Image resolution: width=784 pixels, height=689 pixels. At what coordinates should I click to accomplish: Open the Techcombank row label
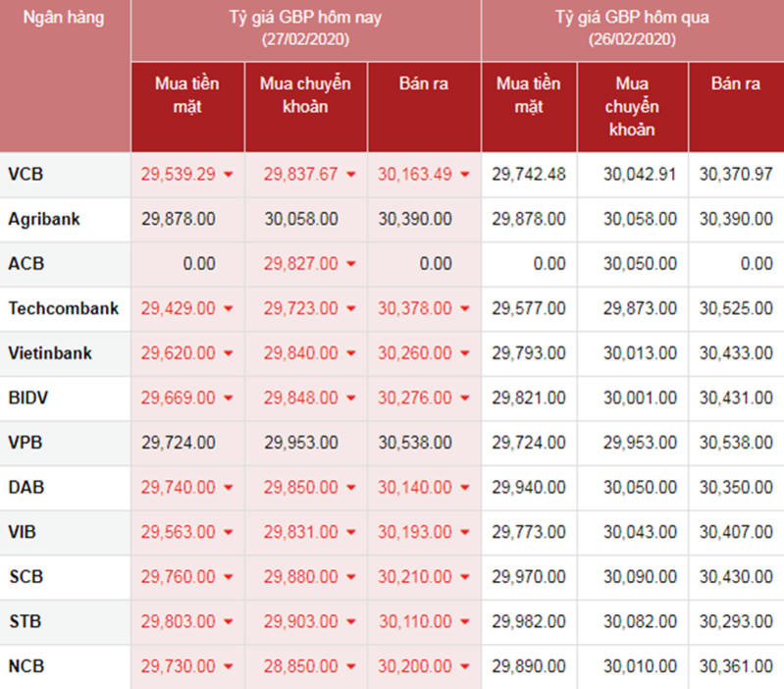coord(64,309)
